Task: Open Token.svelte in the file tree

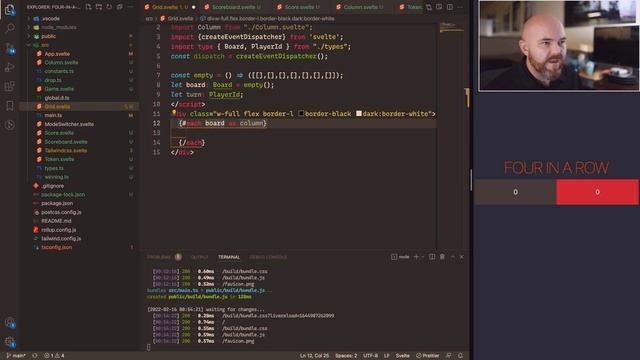Action: (x=59, y=159)
